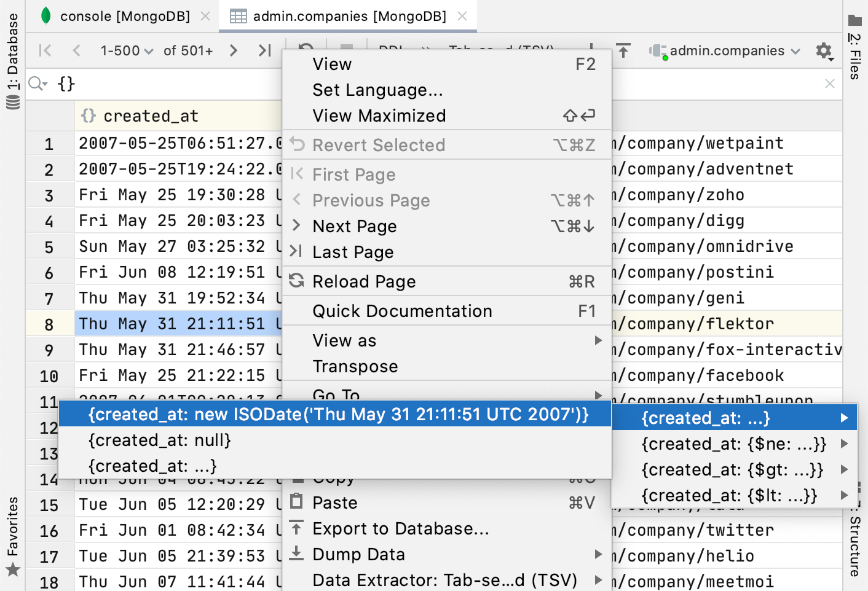Expand Data Extractor: Tab-se...d (TSV) submenu

(447, 580)
